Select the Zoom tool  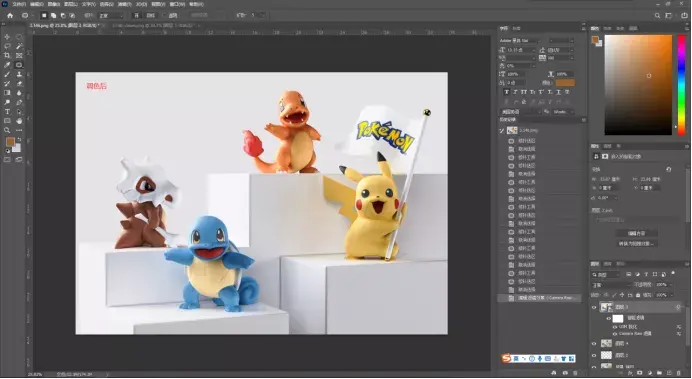[x=7, y=131]
